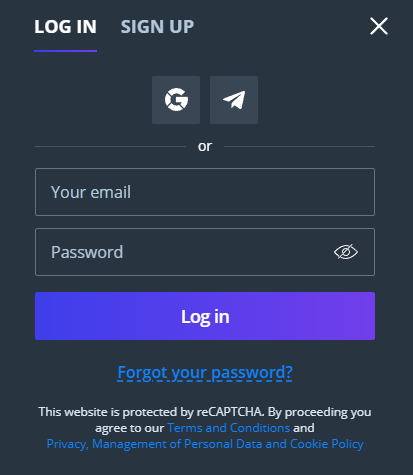Open the Terms and Conditions link
The image size is (413, 475).
(229, 428)
